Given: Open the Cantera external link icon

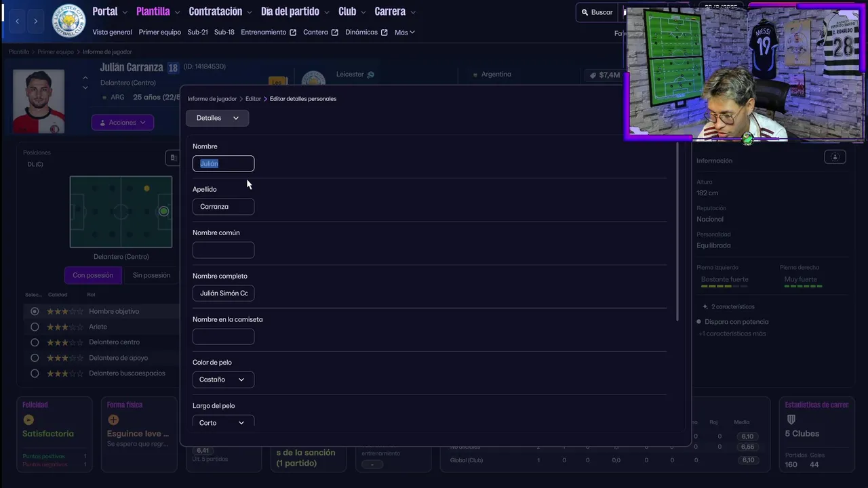Looking at the screenshot, I should pyautogui.click(x=334, y=33).
